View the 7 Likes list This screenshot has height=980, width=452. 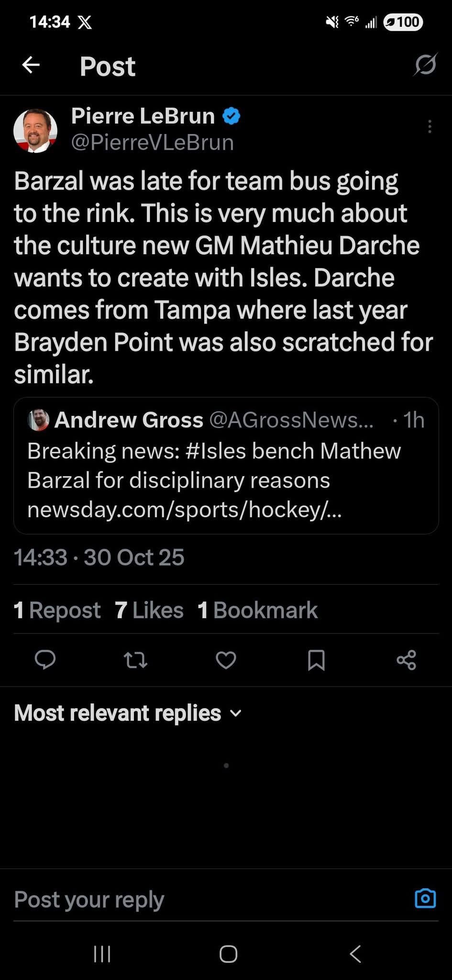149,610
